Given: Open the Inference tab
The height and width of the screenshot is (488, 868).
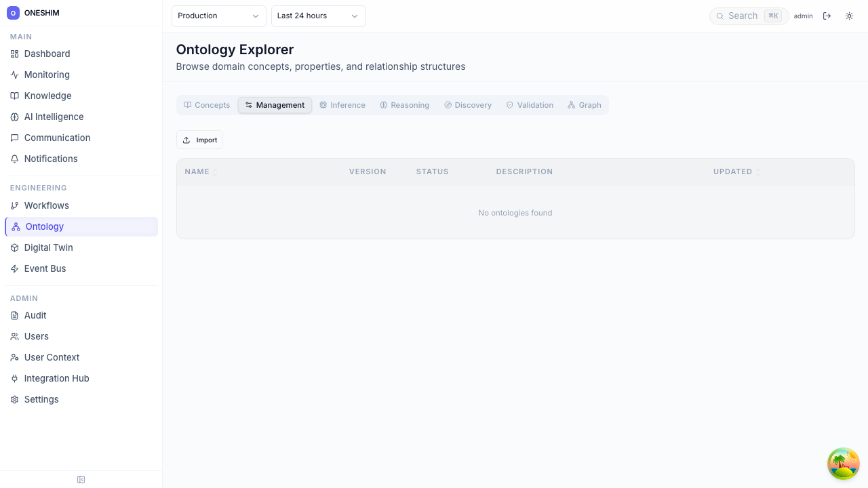Looking at the screenshot, I should (x=342, y=105).
